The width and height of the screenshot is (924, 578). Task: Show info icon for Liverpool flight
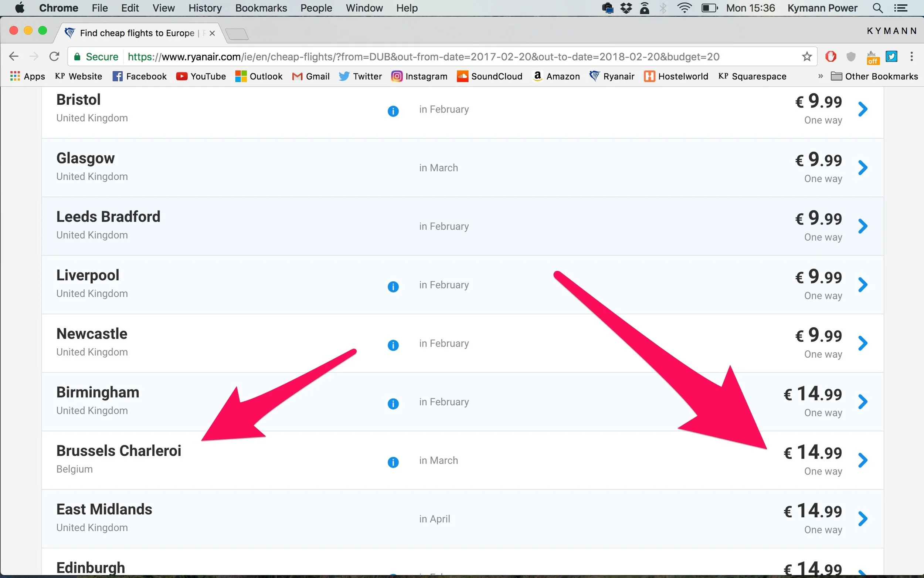point(393,287)
